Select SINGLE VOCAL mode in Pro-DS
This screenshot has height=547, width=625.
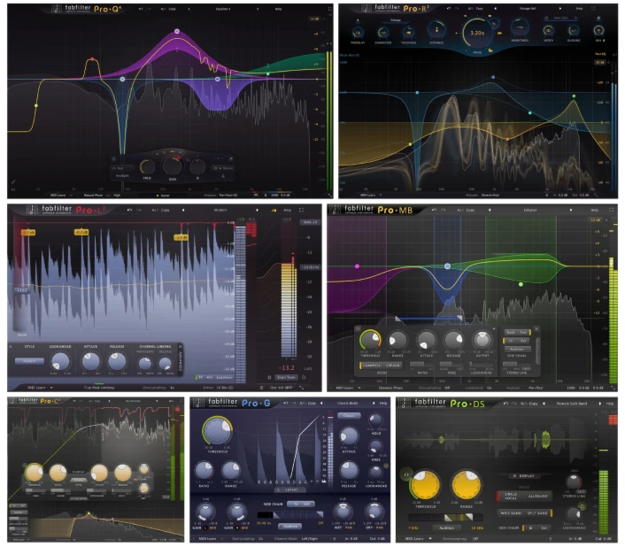coord(511,496)
